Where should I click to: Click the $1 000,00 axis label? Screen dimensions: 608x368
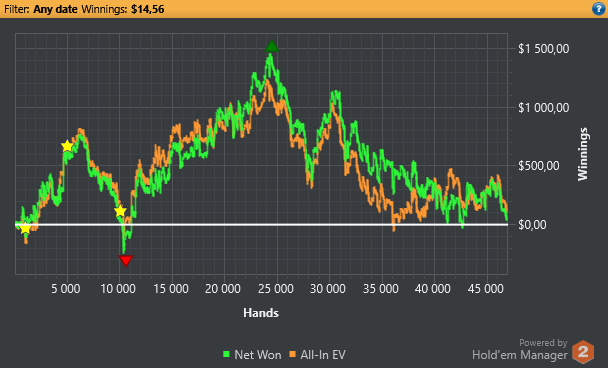click(544, 108)
